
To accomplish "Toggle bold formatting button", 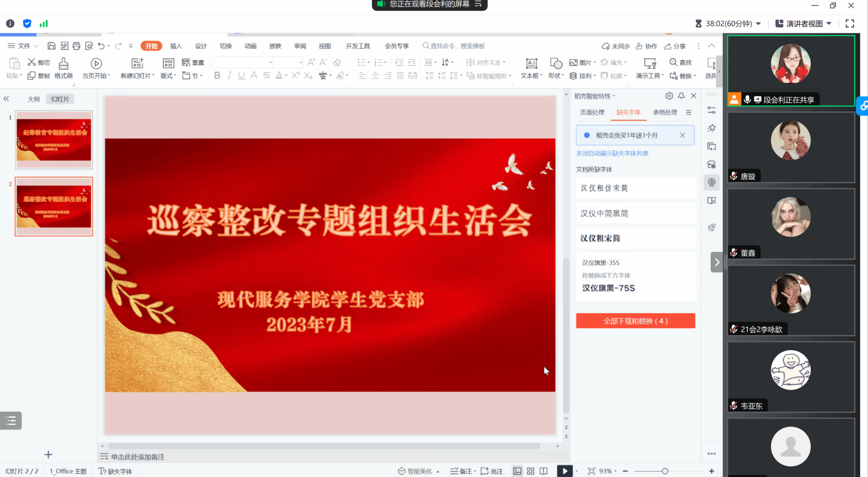I will pos(217,75).
